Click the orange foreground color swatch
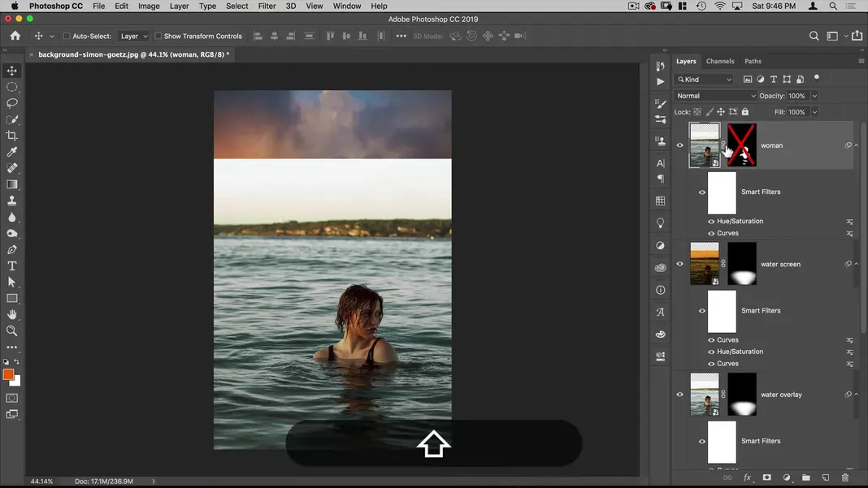Image resolution: width=868 pixels, height=488 pixels. (8, 374)
